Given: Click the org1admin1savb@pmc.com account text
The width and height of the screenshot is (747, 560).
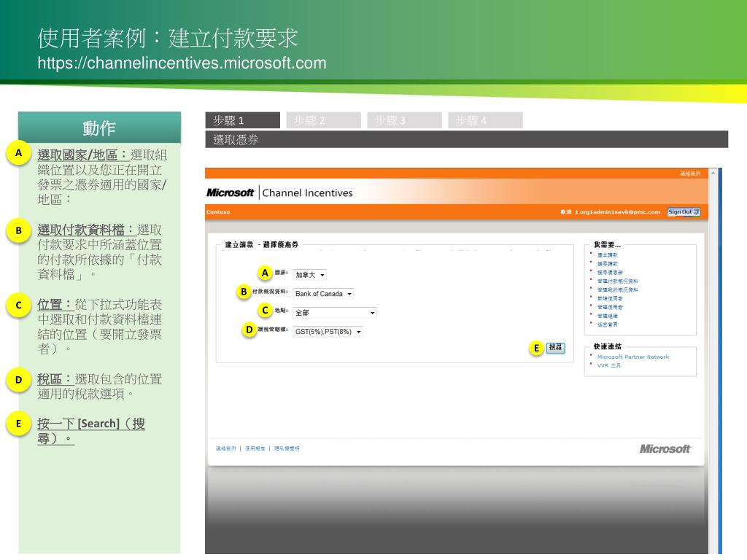Looking at the screenshot, I should click(620, 212).
